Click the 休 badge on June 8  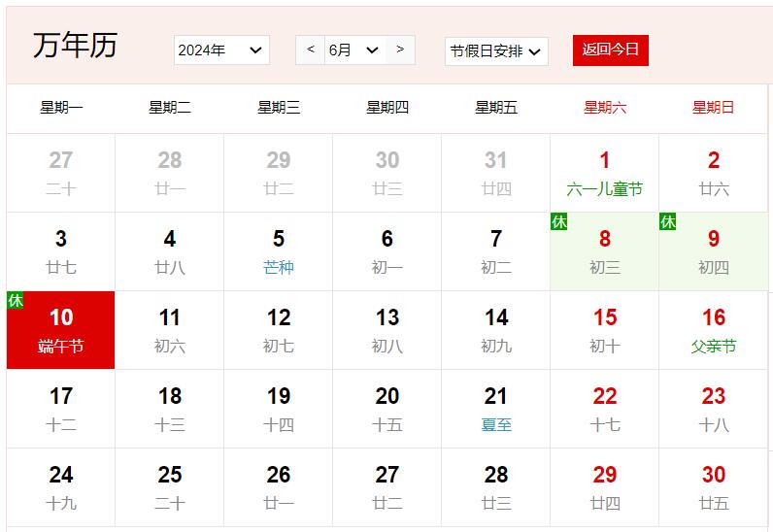tap(559, 222)
